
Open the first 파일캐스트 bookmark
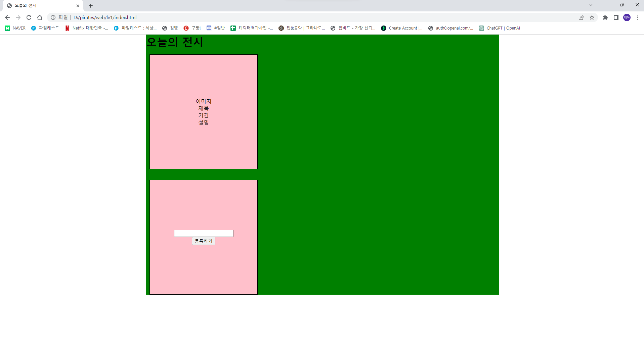click(45, 28)
